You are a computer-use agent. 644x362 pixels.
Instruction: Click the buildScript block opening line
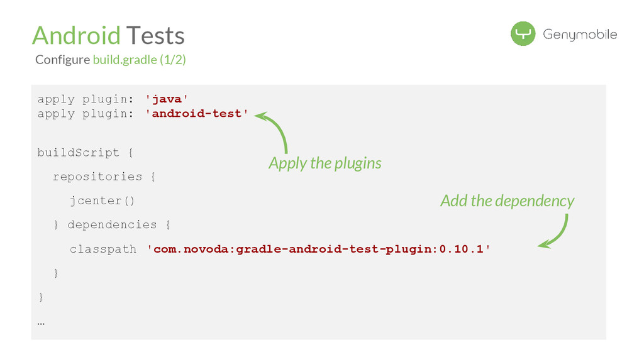point(85,153)
